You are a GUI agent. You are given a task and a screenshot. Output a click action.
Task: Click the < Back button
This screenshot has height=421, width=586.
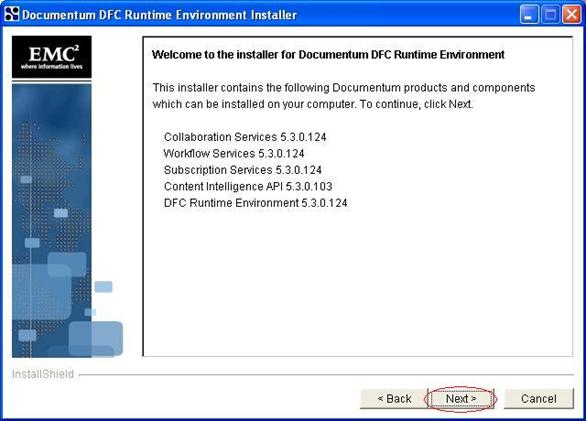coord(394,399)
